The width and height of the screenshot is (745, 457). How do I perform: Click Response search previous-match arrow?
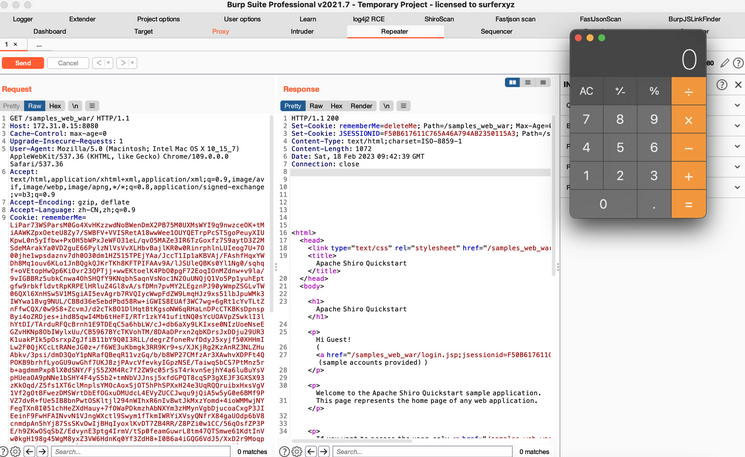tap(311, 451)
